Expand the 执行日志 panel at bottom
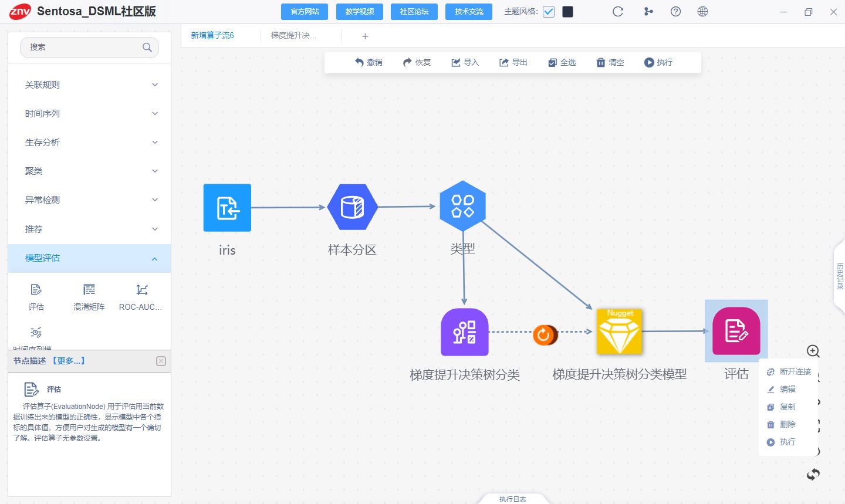Viewport: 845px width, 504px height. (513, 499)
